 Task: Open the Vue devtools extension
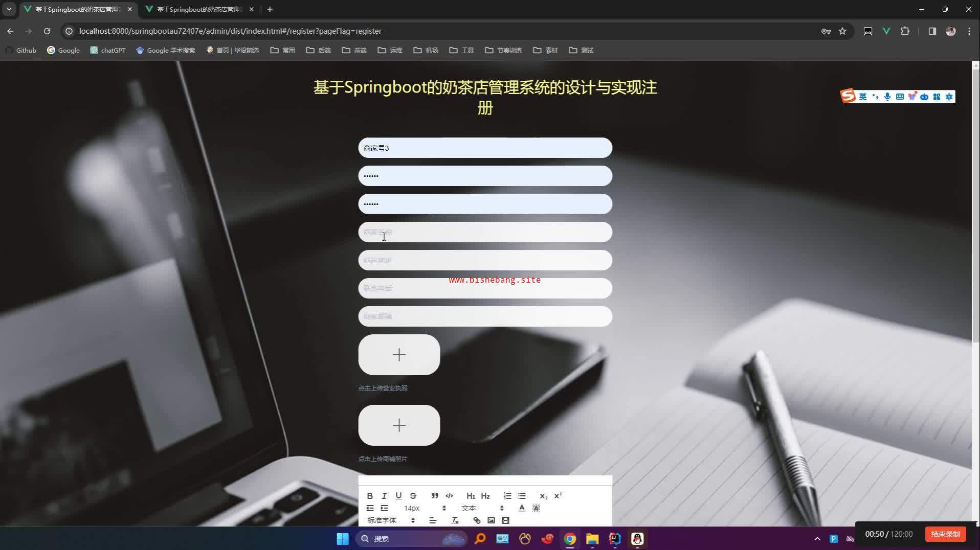(886, 31)
